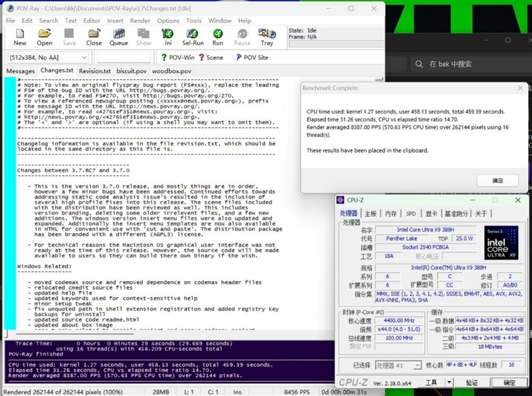Click 确定 in the Benchmark Complete dialog
This screenshot has width=532, height=396.
[497, 180]
